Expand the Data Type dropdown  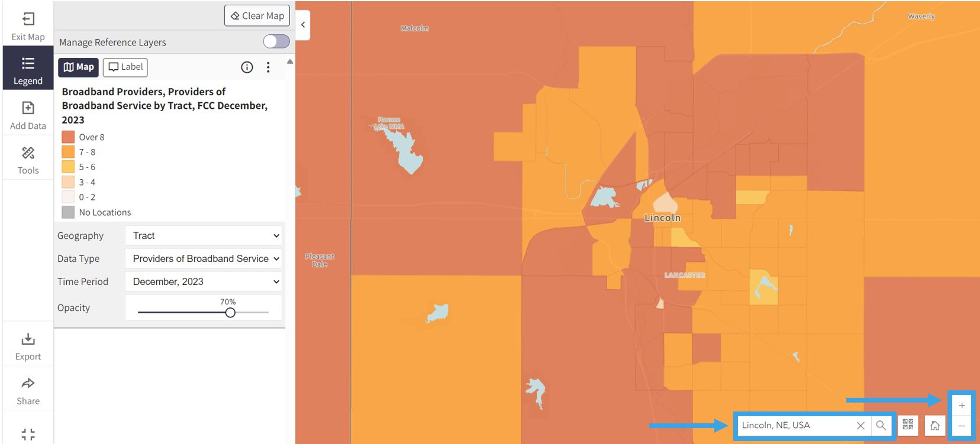click(203, 258)
